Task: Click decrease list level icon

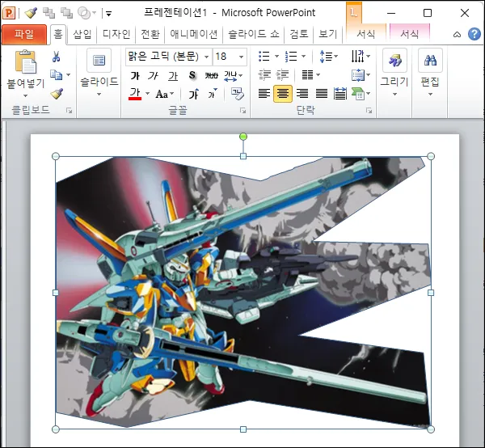Action: point(264,74)
